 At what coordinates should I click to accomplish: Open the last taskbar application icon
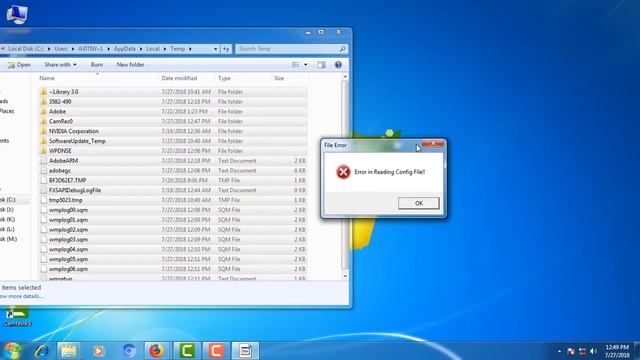(245, 351)
